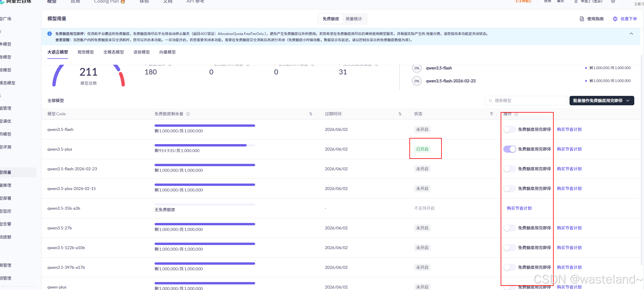Select the 语音模型 tab
Screen dimensions: 644x290
click(x=142, y=52)
